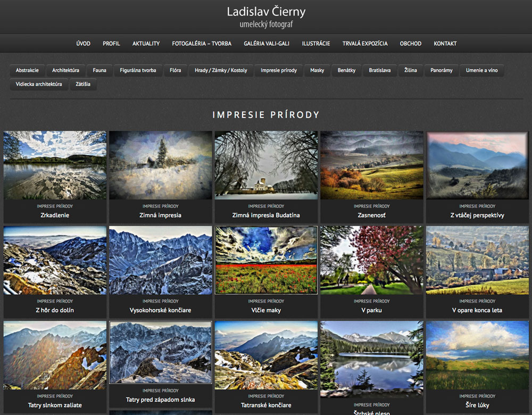Select FOTOGALÉRIA – TVORBA menu item
Image resolution: width=532 pixels, height=415 pixels.
click(x=202, y=44)
